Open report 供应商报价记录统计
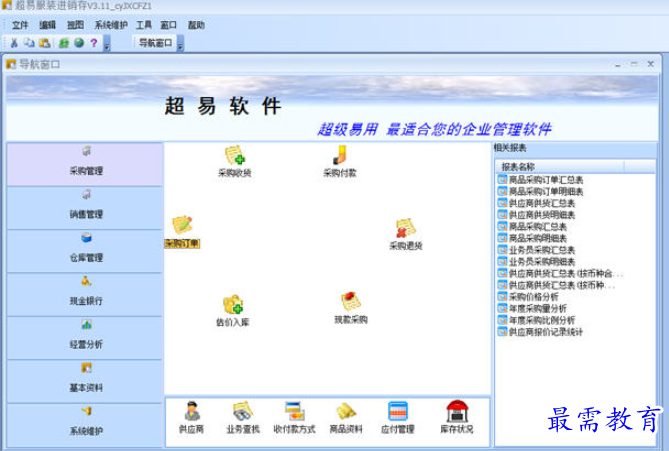Screen dimensions: 669x451 [x=541, y=332]
